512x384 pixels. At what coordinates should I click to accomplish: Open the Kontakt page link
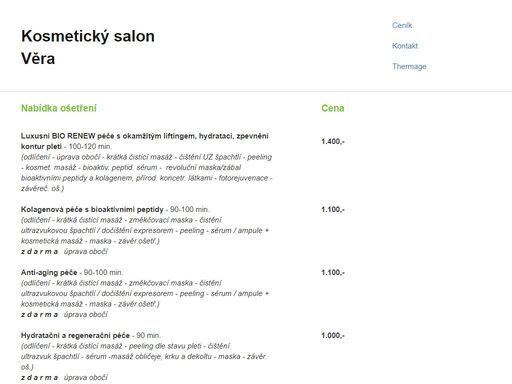(x=405, y=46)
